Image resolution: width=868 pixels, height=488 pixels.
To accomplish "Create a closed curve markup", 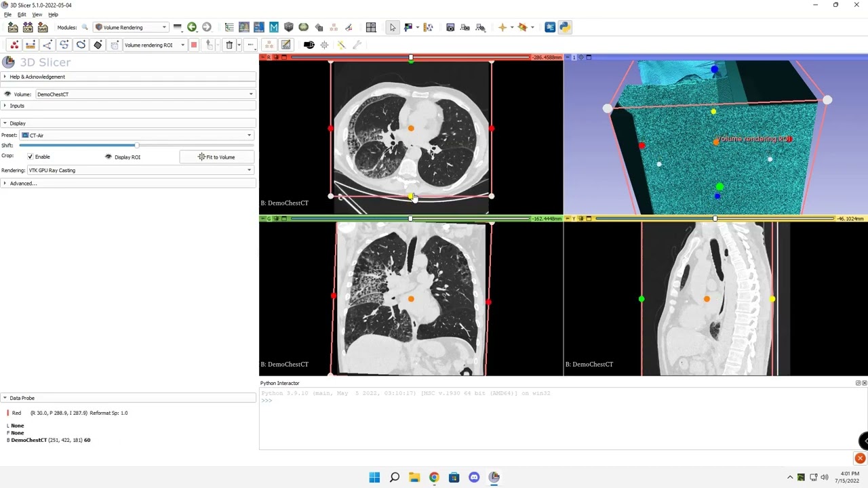I will [x=81, y=45].
